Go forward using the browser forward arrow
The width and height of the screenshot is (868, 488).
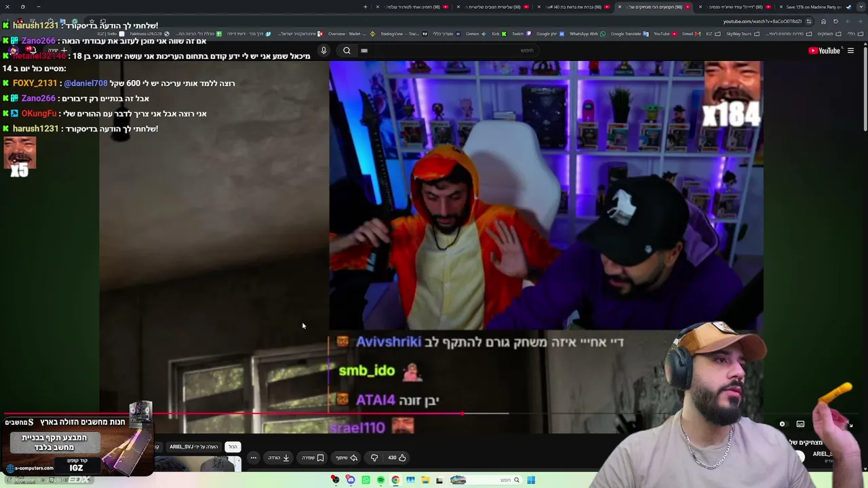[x=848, y=21]
